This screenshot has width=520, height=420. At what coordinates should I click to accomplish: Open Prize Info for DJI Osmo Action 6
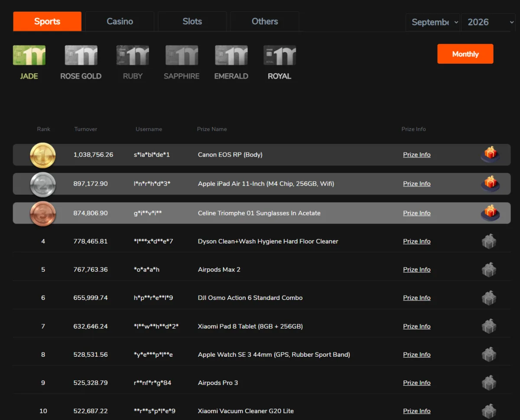click(417, 298)
